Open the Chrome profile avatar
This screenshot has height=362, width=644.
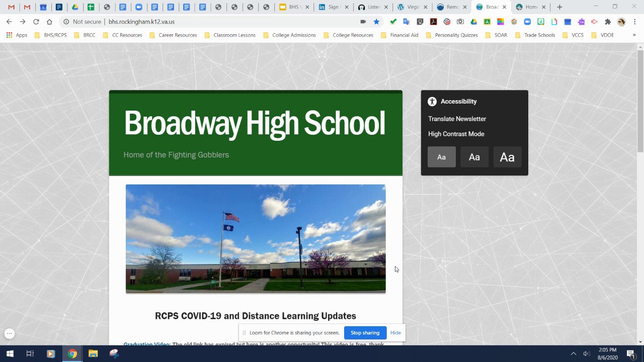[621, 22]
